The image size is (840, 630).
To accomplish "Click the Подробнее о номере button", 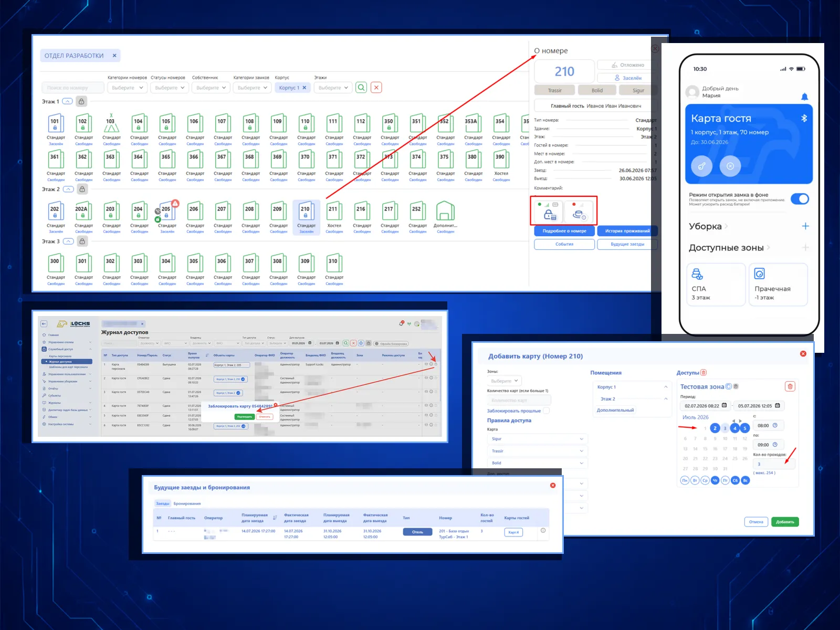I will pos(564,231).
